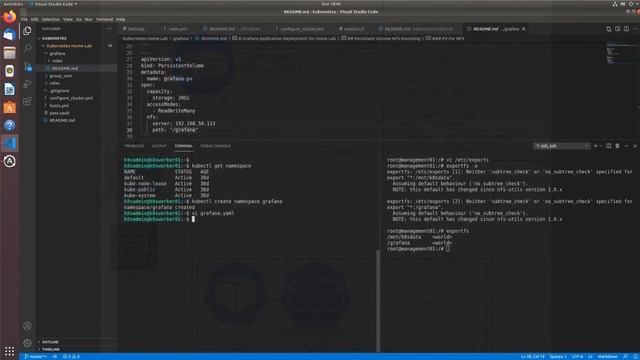The image size is (640, 360).
Task: Open the Help icon in the dock
Action: [9, 125]
